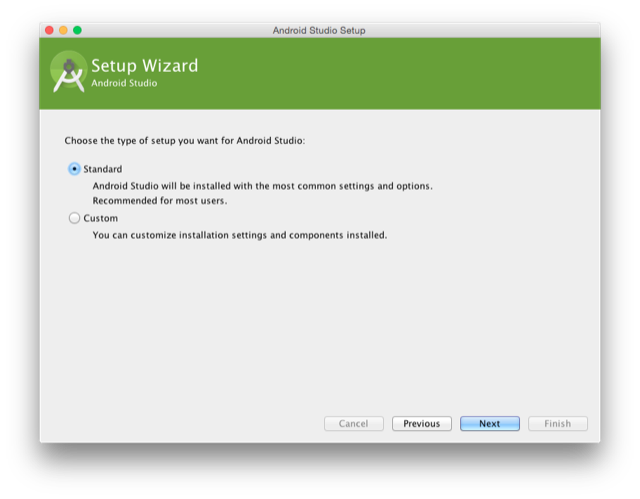Click the 'most common settings and options' description

(262, 186)
